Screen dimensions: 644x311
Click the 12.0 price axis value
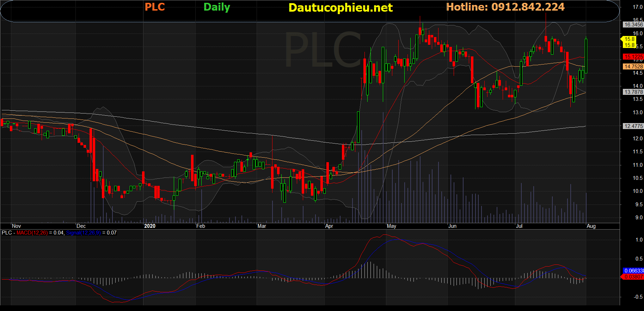[x=638, y=139]
